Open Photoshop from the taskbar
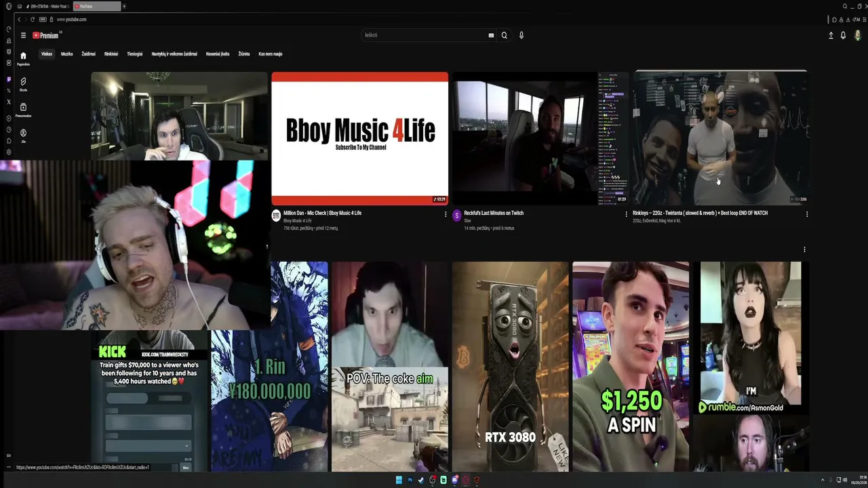Viewport: 868px width, 488px height. click(x=410, y=480)
